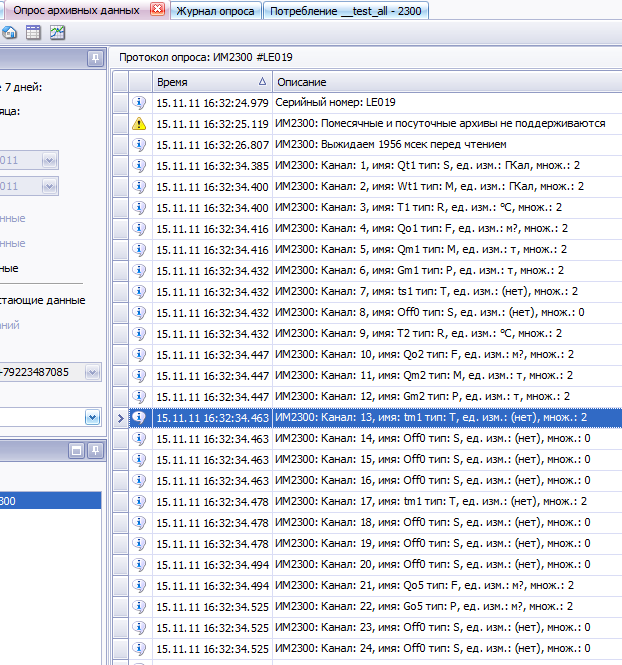Click info icon of Канал: 14 row

click(139, 439)
